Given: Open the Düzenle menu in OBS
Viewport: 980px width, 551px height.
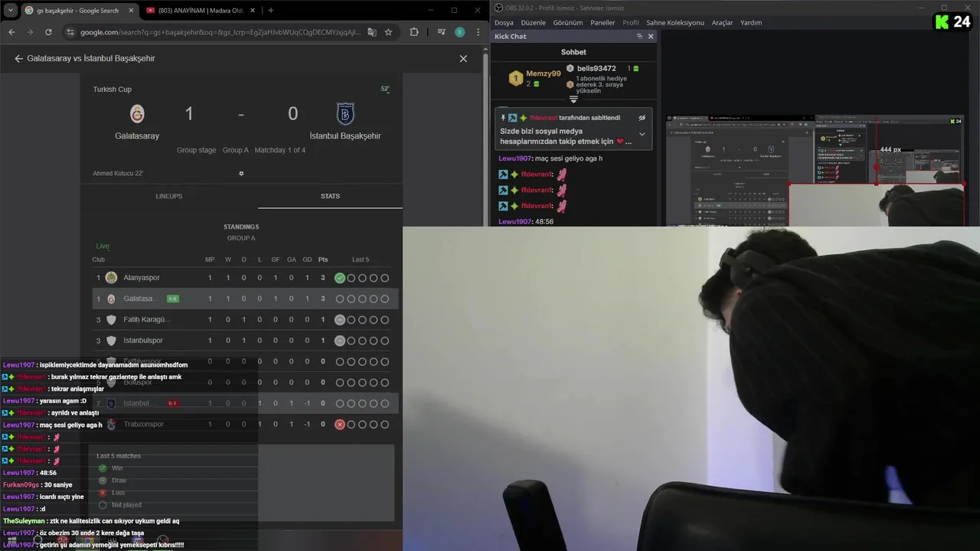Looking at the screenshot, I should tap(534, 22).
